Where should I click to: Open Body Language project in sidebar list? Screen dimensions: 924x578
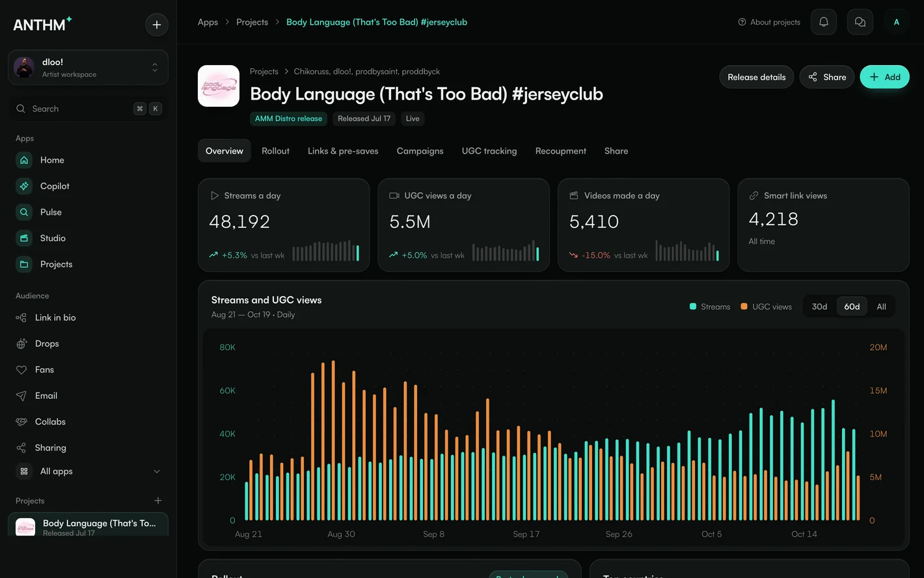[88, 525]
